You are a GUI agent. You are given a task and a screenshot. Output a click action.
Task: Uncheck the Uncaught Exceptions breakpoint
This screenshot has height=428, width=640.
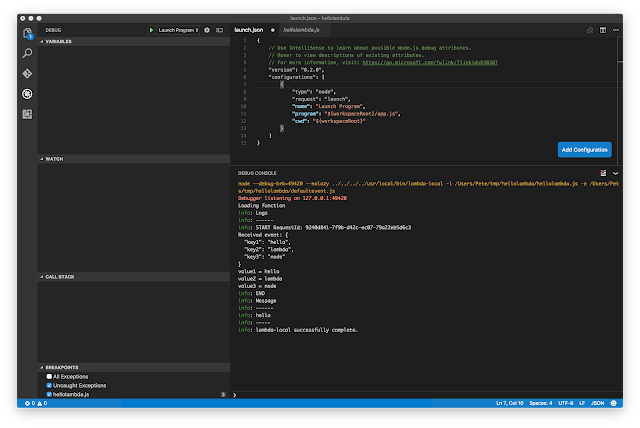point(50,386)
